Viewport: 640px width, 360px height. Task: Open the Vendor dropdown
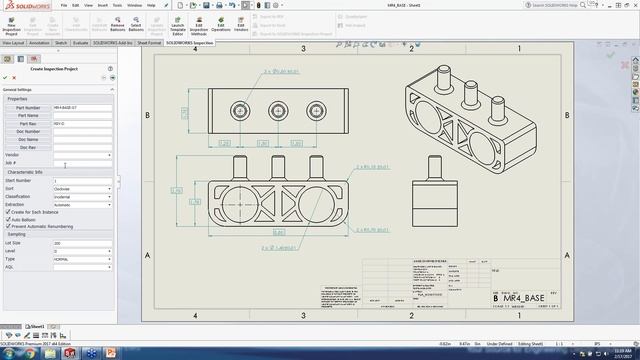82,155
